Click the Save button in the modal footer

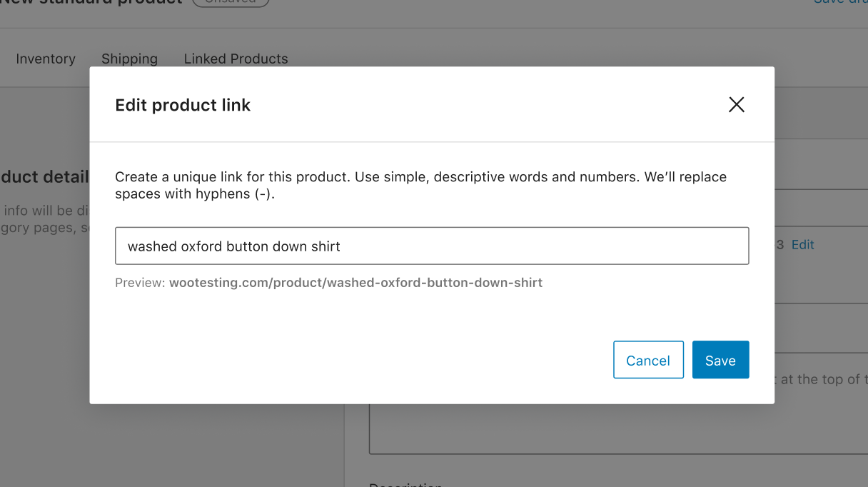click(720, 360)
